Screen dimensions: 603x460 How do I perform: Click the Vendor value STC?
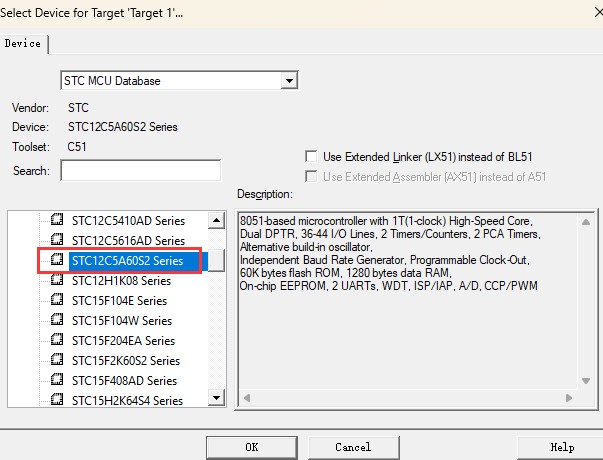tap(78, 108)
